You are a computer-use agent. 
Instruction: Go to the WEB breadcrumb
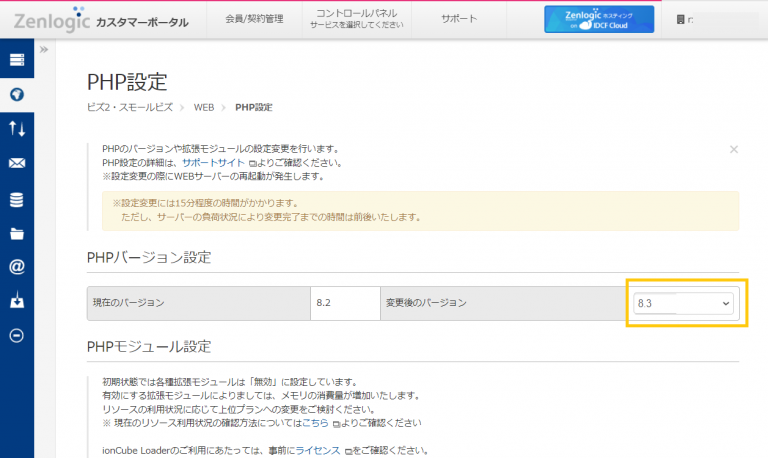(203, 107)
